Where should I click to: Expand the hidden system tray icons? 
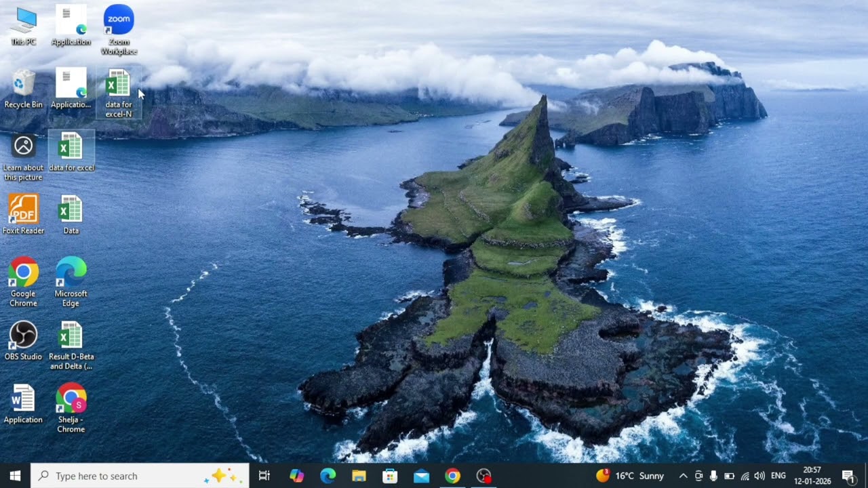[x=683, y=476]
